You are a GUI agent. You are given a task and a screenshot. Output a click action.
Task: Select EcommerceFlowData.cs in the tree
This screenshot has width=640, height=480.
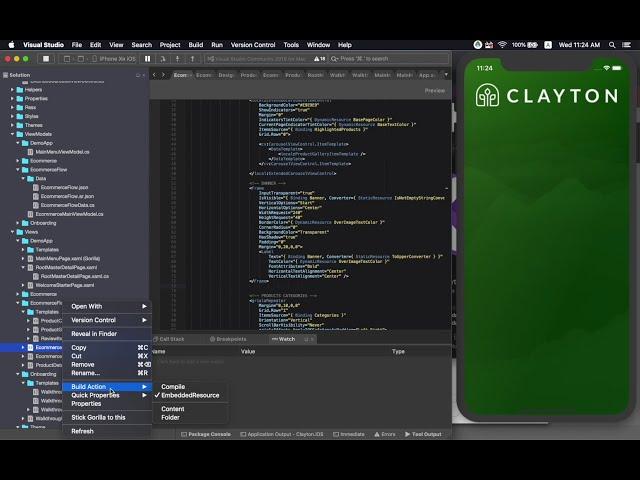(68, 205)
